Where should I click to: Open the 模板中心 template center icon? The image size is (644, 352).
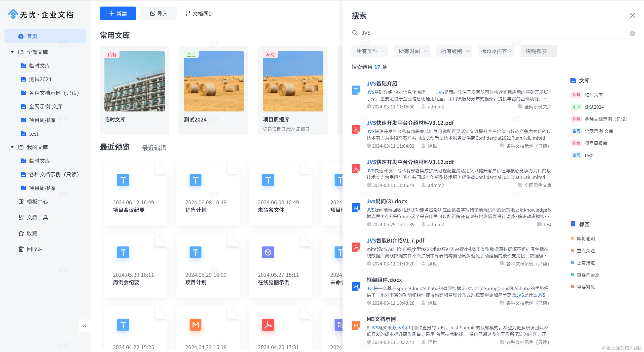pyautogui.click(x=21, y=202)
